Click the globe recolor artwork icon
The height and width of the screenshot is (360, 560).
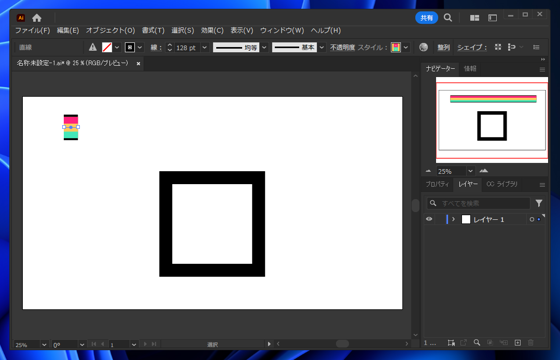423,47
